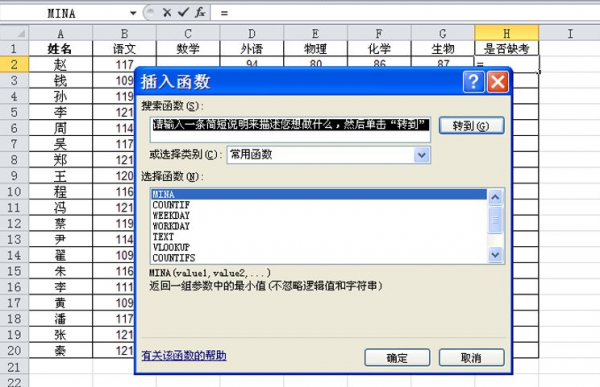Click name cell 赵

60,64
